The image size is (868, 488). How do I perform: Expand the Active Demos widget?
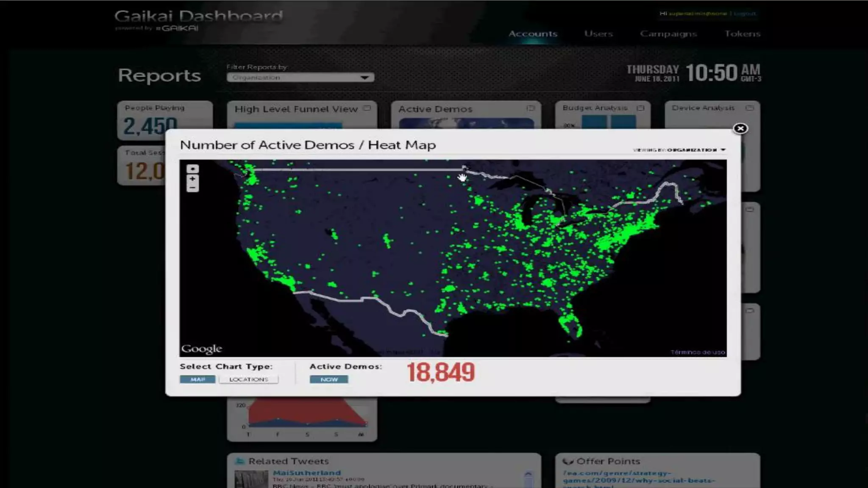pos(531,108)
